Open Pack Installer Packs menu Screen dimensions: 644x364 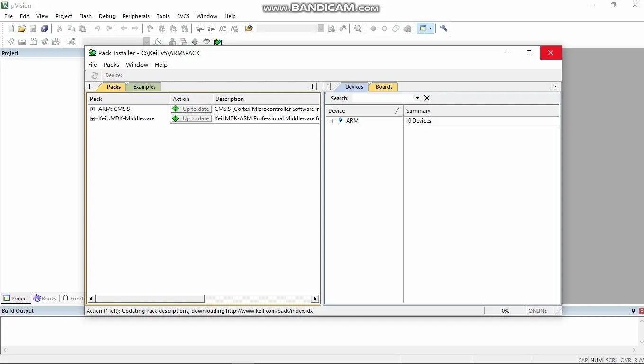(x=111, y=64)
